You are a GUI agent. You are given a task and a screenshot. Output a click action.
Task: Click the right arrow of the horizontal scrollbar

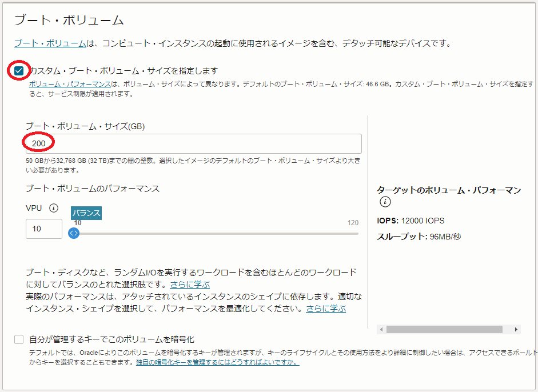click(516, 330)
